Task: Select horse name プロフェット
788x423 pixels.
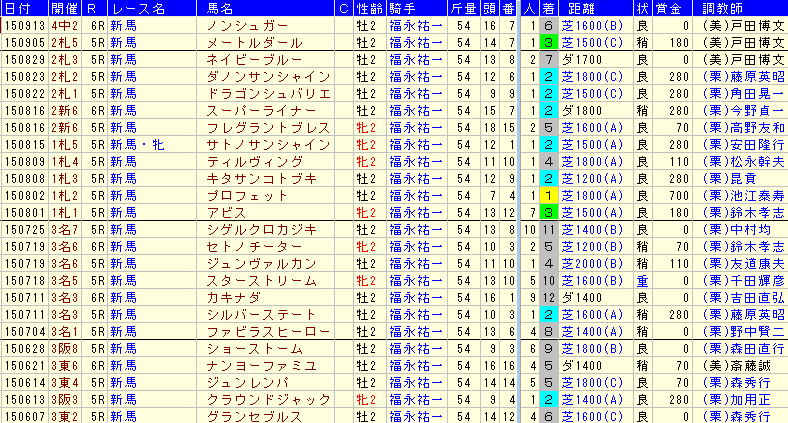Action: (247, 196)
